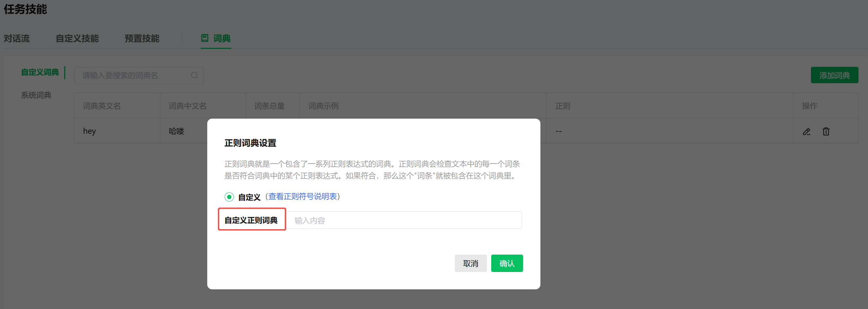This screenshot has height=309, width=868.
Task: Switch to the 对话流 tab
Action: click(16, 38)
